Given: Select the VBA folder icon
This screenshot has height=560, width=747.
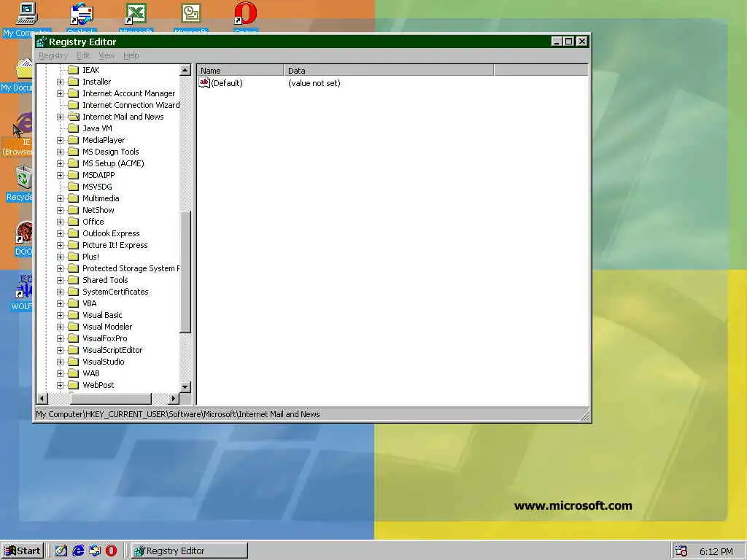Looking at the screenshot, I should 74,303.
